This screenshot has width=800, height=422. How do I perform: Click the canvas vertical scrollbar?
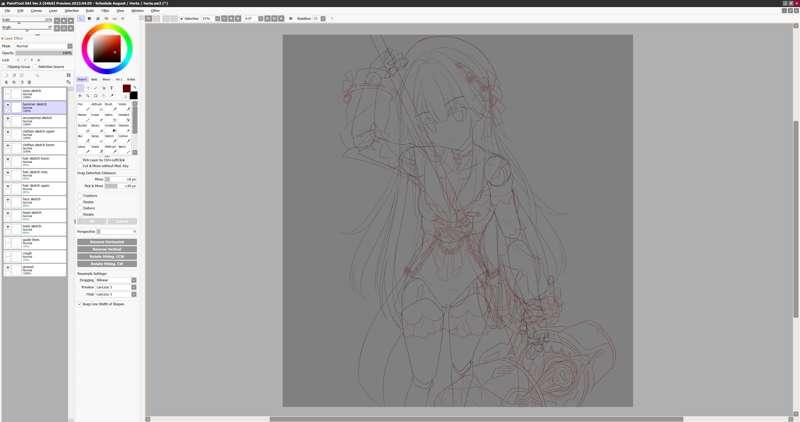(x=796, y=219)
